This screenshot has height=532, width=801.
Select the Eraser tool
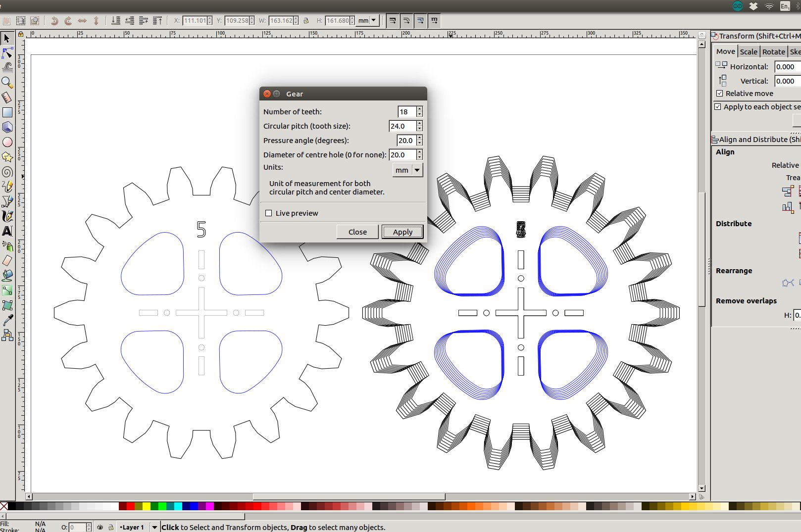(7, 261)
